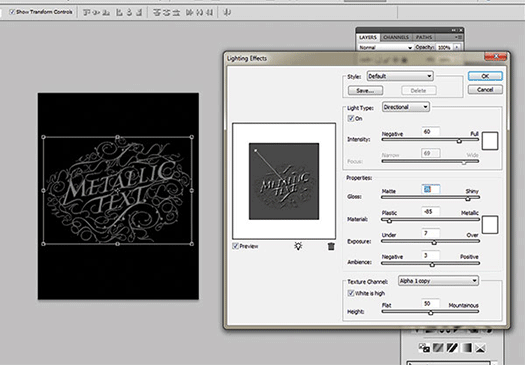Click the Intensity slider handle
525x365 pixels.
coord(459,141)
